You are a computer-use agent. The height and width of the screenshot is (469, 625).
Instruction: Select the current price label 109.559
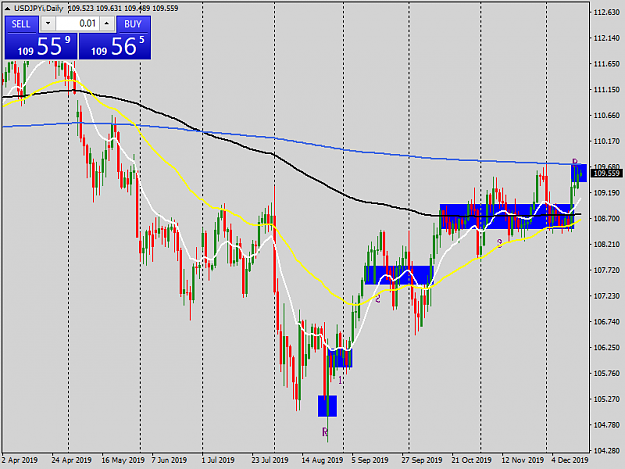[x=607, y=173]
